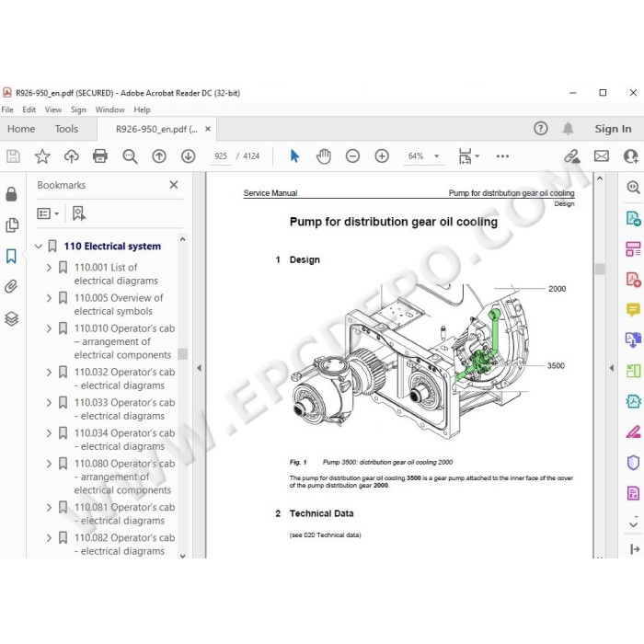Collapse the left navigation pane arrow
This screenshot has width=644, height=644.
[x=200, y=368]
